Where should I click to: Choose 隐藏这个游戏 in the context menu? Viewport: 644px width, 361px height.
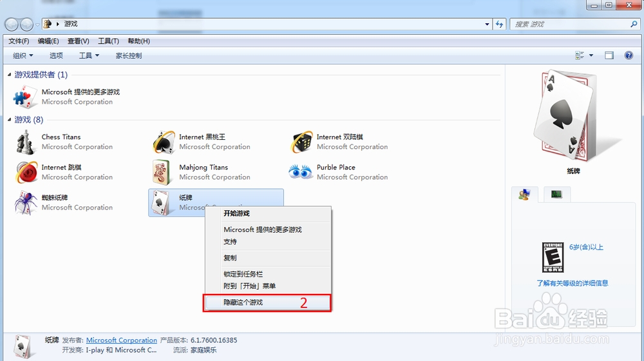click(x=268, y=302)
